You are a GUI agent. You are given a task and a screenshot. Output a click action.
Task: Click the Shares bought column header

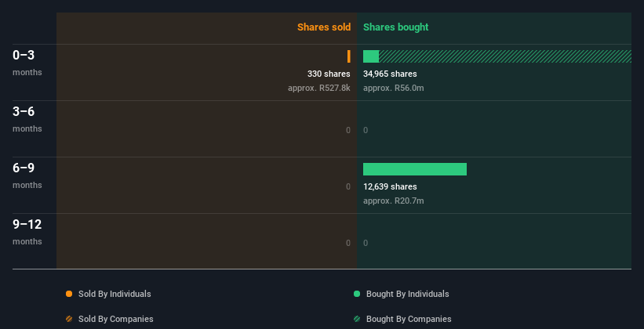point(395,27)
